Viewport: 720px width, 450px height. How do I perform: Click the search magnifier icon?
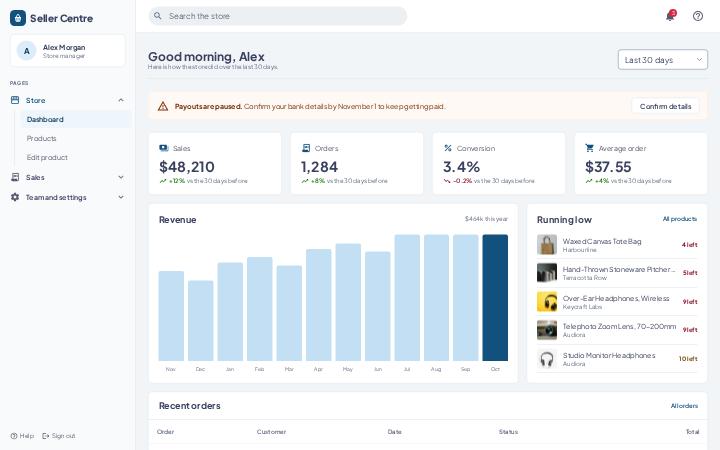158,16
